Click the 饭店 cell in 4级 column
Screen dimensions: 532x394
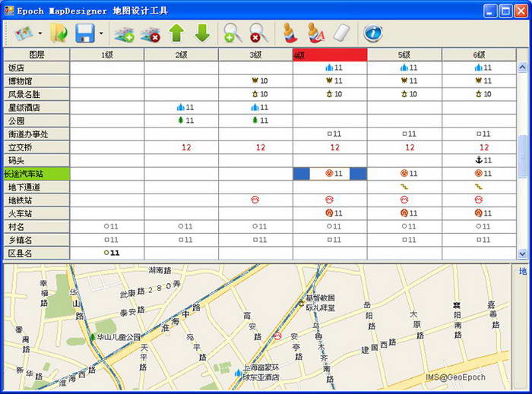coord(330,68)
